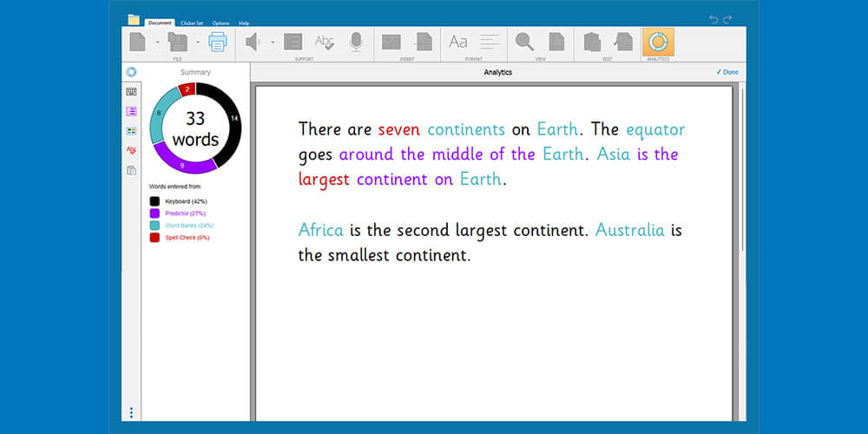The height and width of the screenshot is (434, 868).
Task: Open the Options tab
Action: (x=220, y=23)
